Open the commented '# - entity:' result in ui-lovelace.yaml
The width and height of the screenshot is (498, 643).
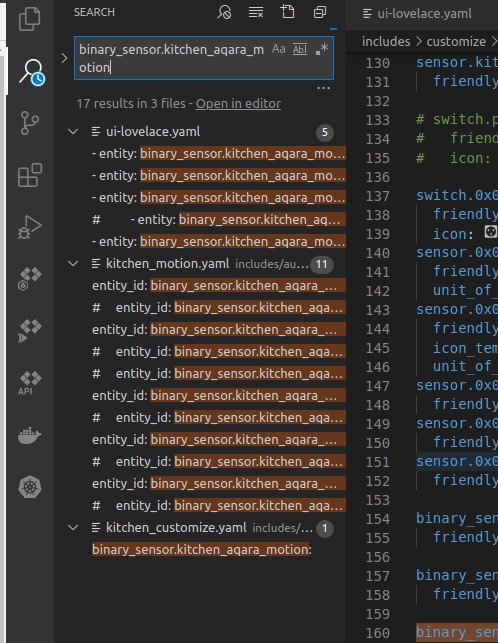pos(219,219)
